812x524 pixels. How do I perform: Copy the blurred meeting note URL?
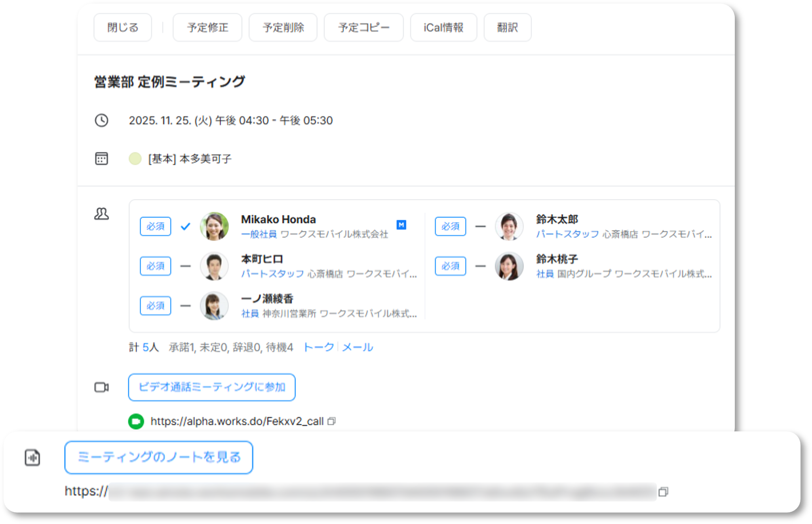pyautogui.click(x=663, y=492)
